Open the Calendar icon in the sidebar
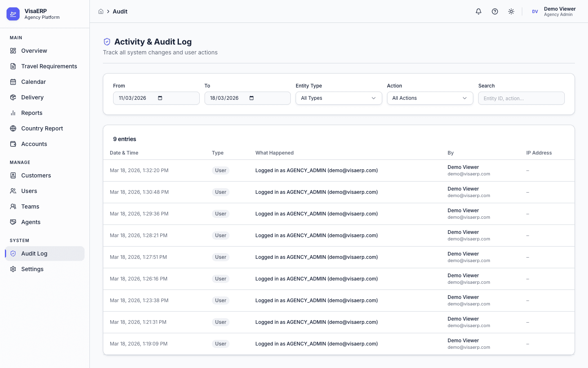588x368 pixels. point(13,81)
